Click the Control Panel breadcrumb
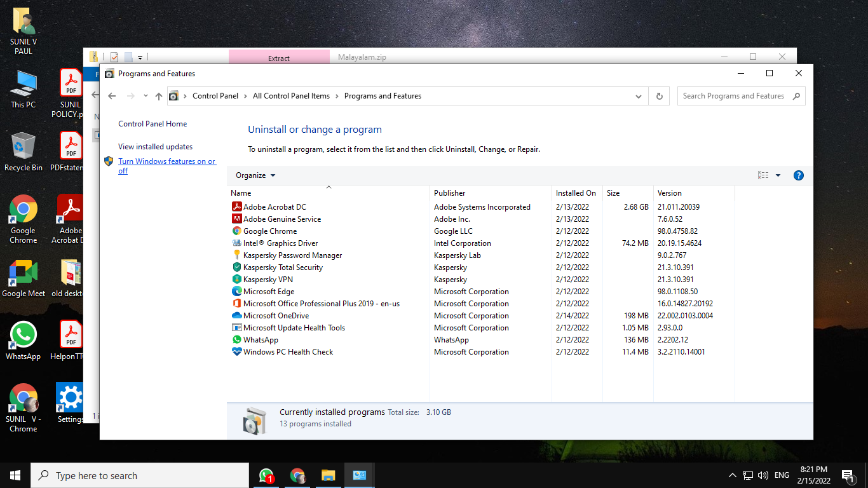Viewport: 868px width, 488px height. coord(215,96)
